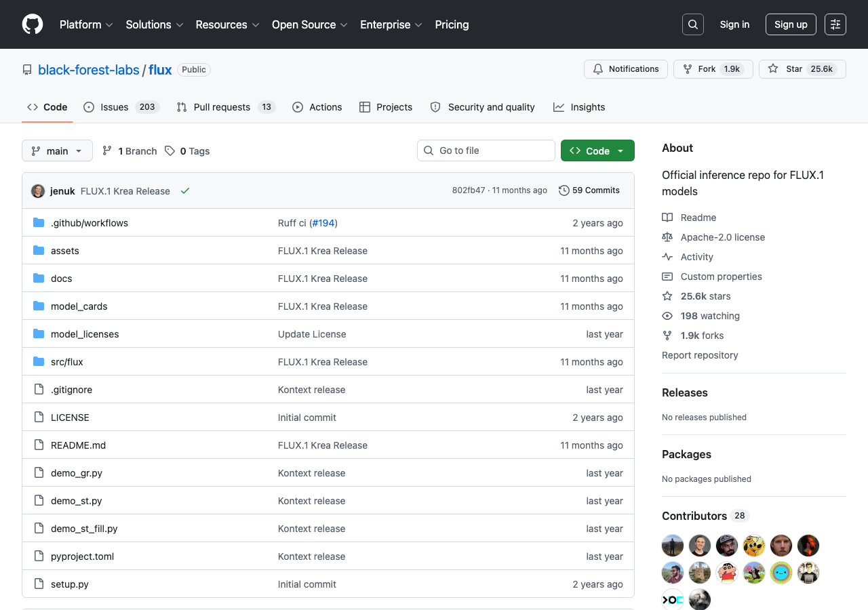The width and height of the screenshot is (868, 610).
Task: Expand the Resources menu
Action: click(x=227, y=24)
